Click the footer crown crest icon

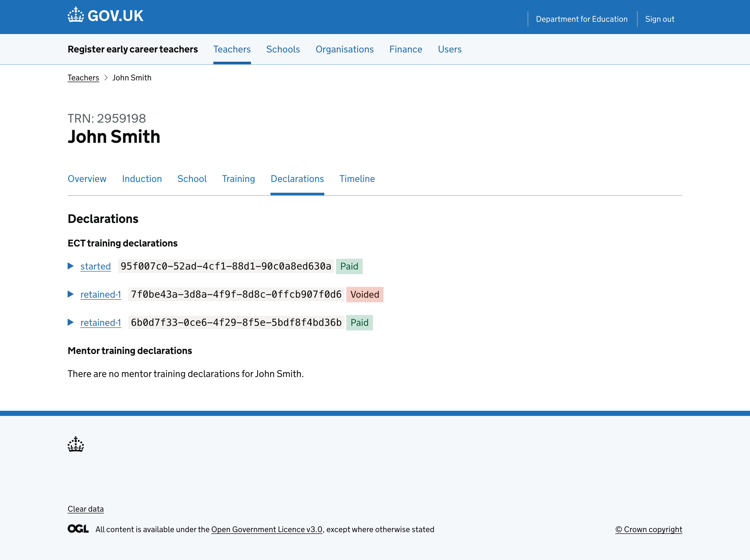pyautogui.click(x=76, y=444)
